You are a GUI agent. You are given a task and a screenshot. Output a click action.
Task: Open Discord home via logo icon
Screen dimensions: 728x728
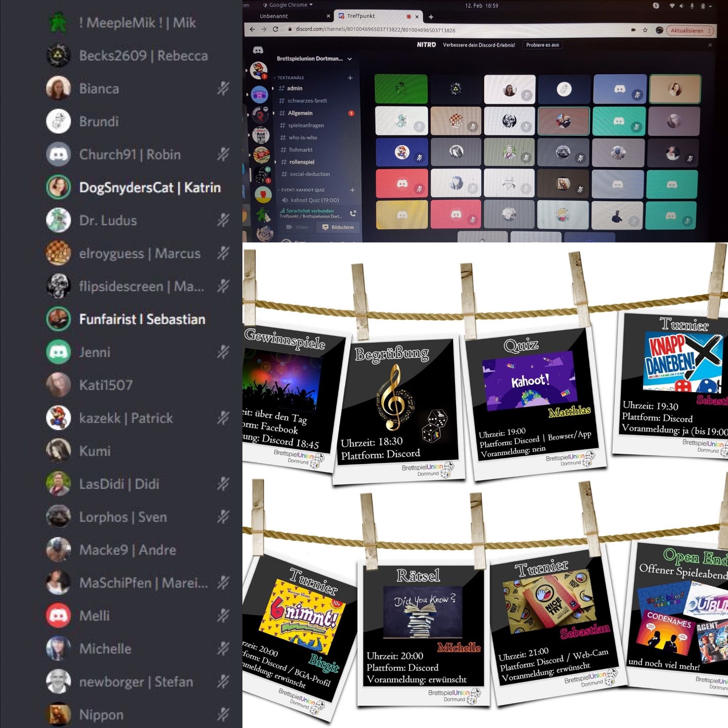(258, 50)
